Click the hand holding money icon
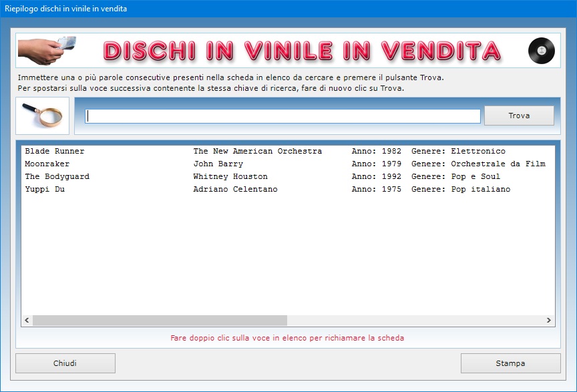This screenshot has height=392, width=577. tap(47, 50)
